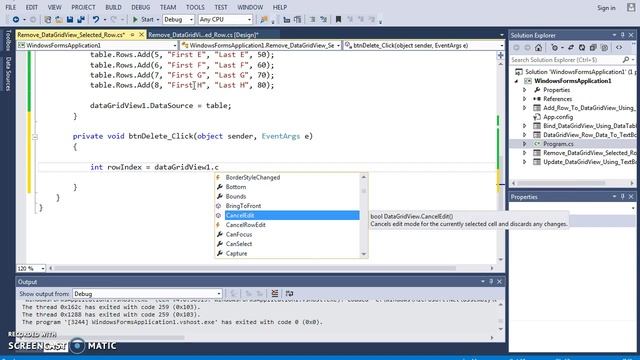This screenshot has height=360, width=640.
Task: Open the TOOLS menu
Action: [195, 7]
